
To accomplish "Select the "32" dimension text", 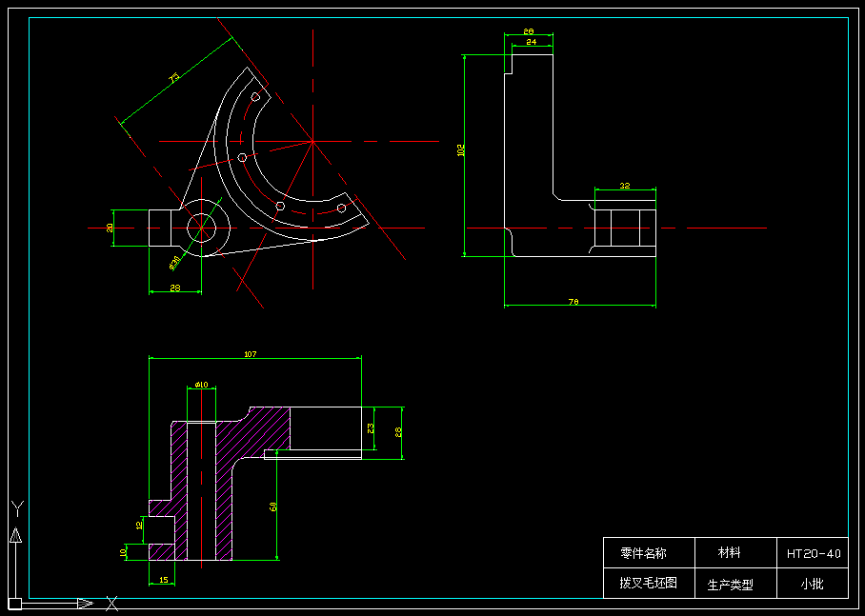I will (x=625, y=186).
